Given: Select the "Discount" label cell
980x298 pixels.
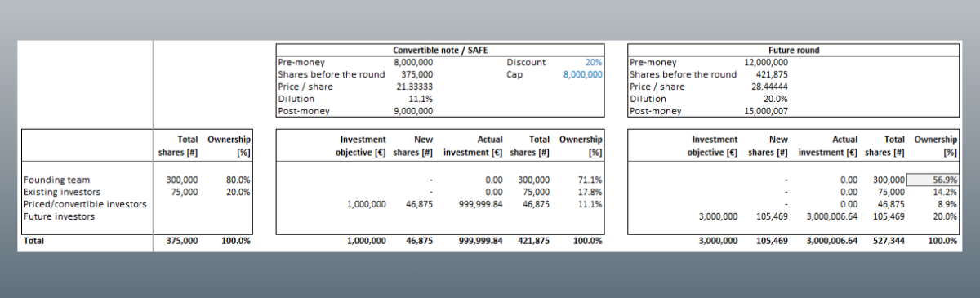Looking at the screenshot, I should 526,62.
